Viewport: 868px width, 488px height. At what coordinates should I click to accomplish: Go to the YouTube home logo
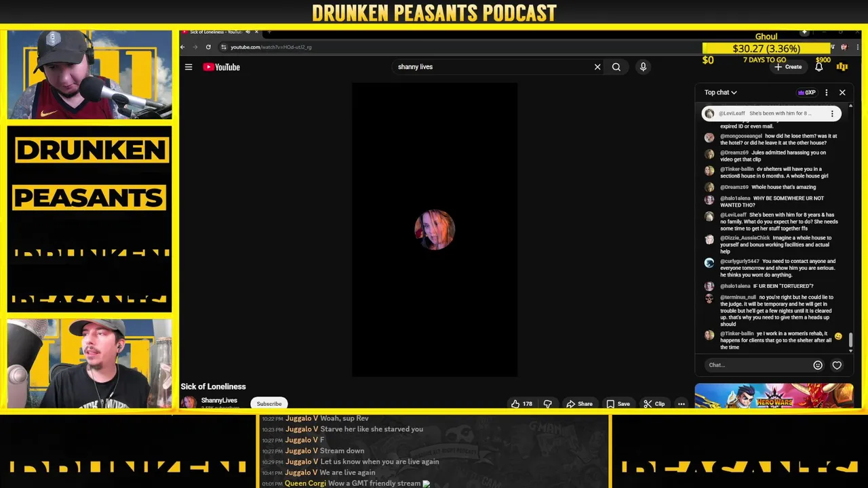tap(222, 67)
